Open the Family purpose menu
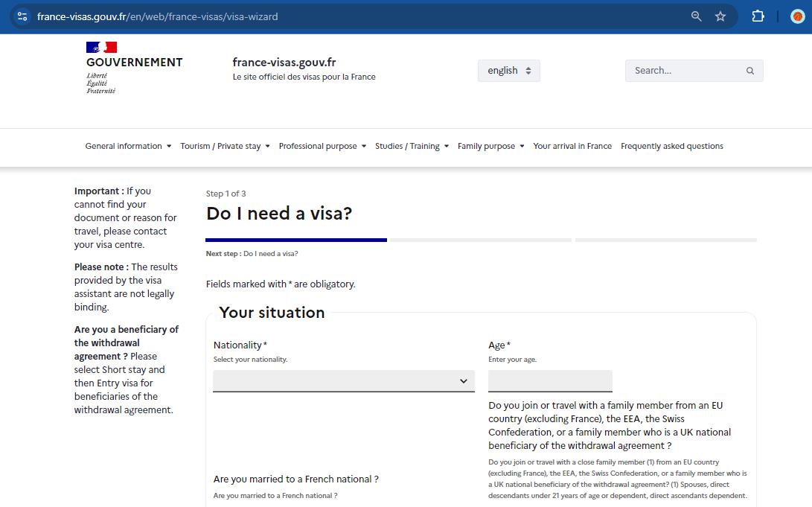Image resolution: width=812 pixels, height=507 pixels. tap(490, 146)
